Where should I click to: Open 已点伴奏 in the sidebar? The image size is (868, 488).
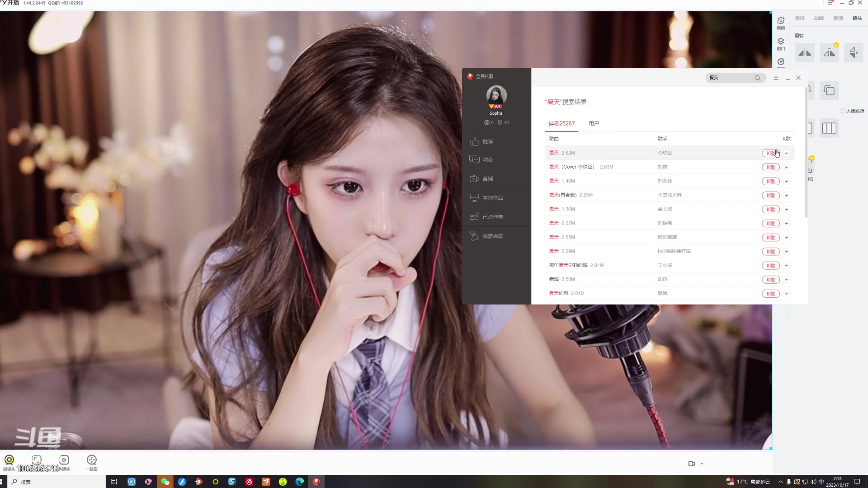tap(496, 217)
